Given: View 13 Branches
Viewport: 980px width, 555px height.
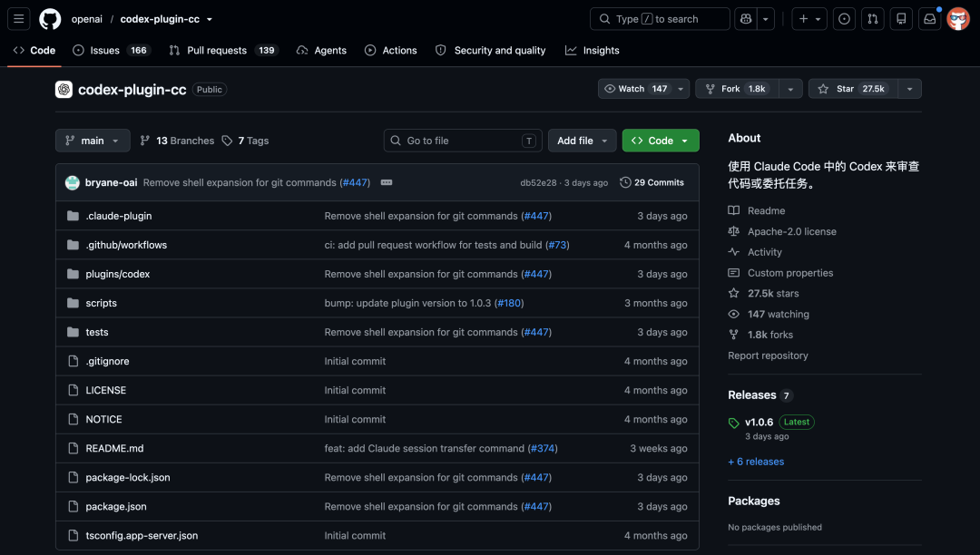Looking at the screenshot, I should pyautogui.click(x=177, y=141).
